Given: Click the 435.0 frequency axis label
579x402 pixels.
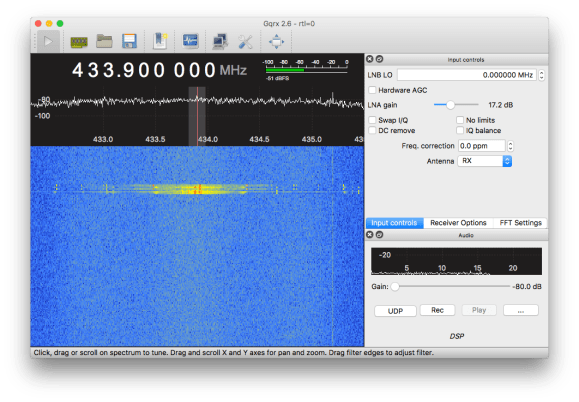Looking at the screenshot, I should coord(312,139).
